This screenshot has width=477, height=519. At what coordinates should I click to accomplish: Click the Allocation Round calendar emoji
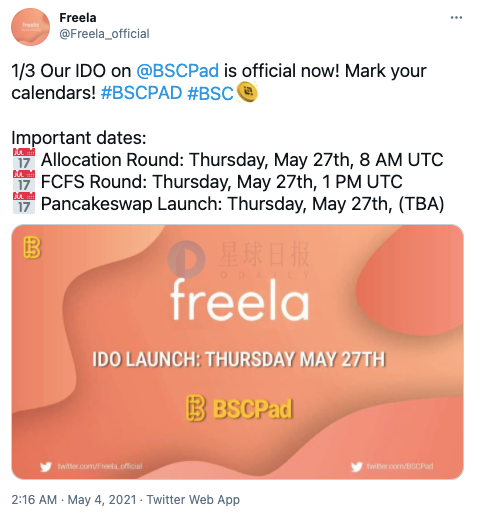[x=24, y=159]
